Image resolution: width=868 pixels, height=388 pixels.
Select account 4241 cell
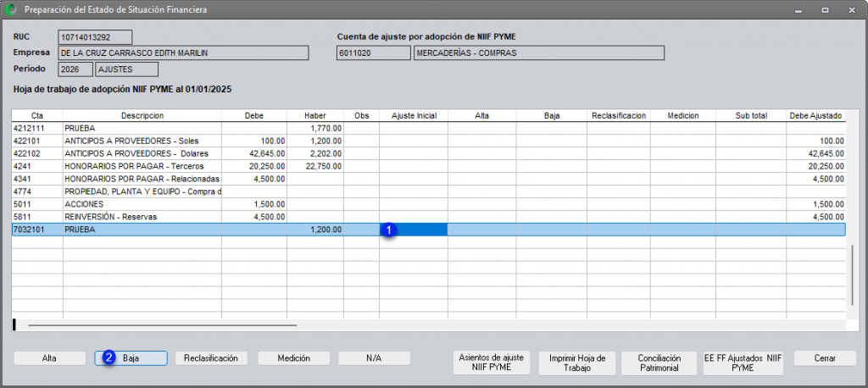click(37, 166)
